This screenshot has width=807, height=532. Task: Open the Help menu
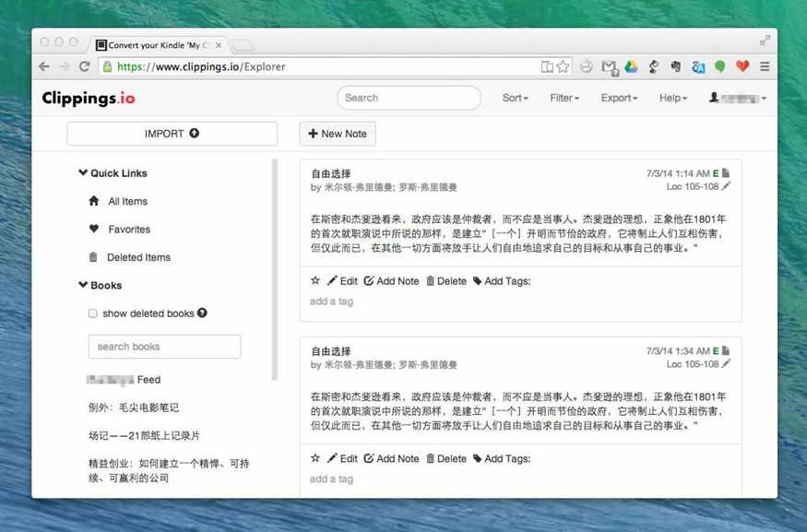tap(673, 98)
